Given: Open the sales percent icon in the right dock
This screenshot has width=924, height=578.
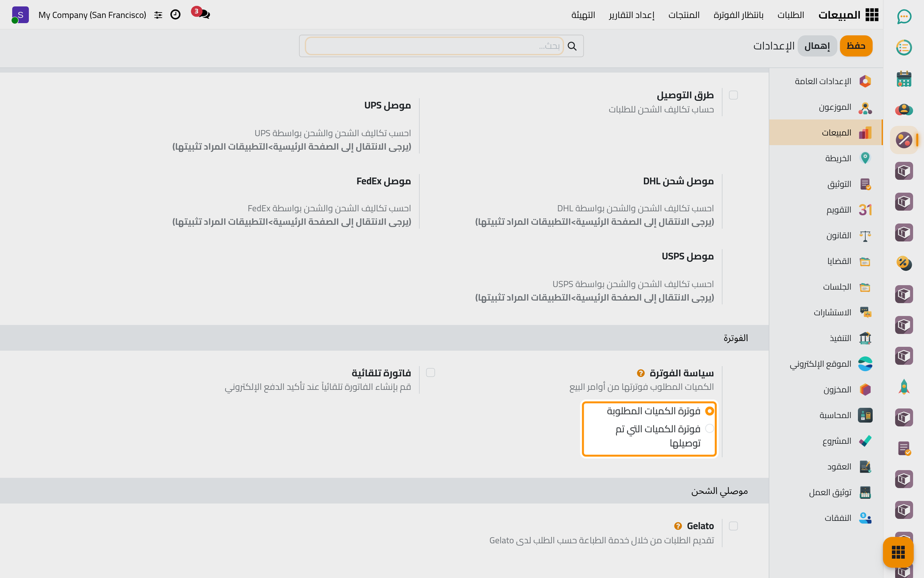Looking at the screenshot, I should (x=904, y=140).
